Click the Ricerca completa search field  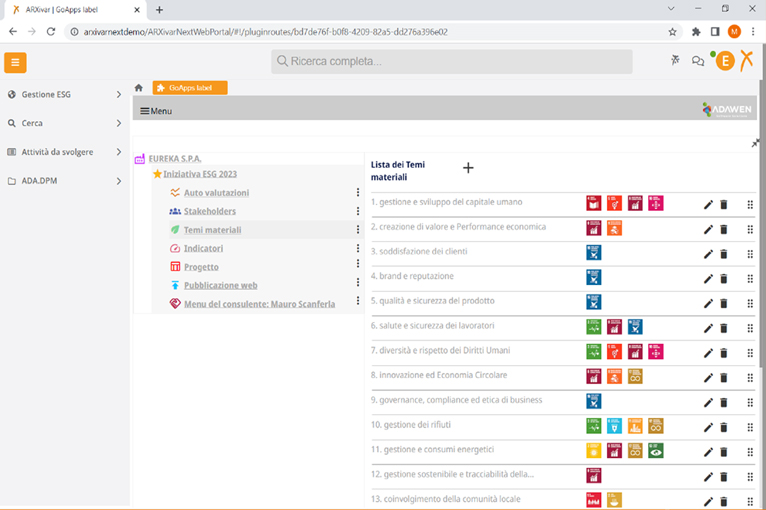[451, 62]
